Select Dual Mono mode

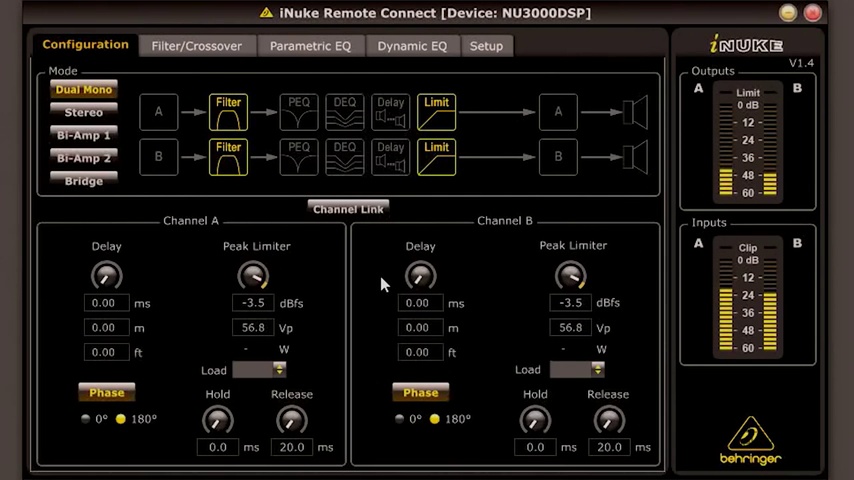(x=83, y=89)
